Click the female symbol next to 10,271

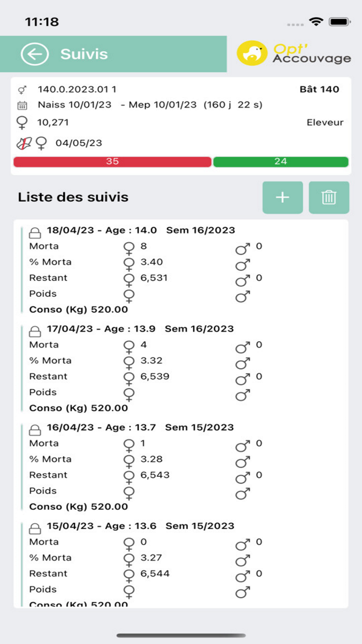pyautogui.click(x=21, y=122)
